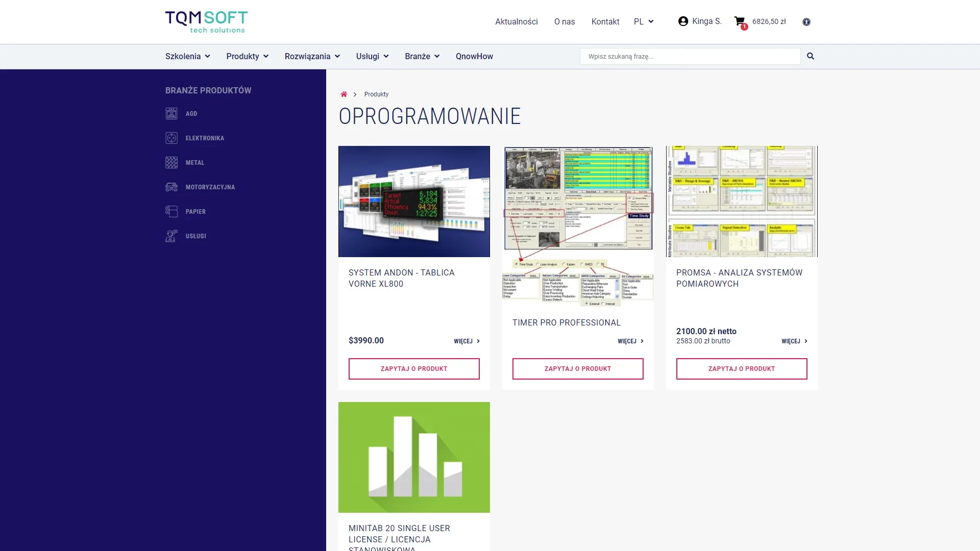The width and height of the screenshot is (980, 551).
Task: Open the Kontakt page
Action: tap(605, 21)
